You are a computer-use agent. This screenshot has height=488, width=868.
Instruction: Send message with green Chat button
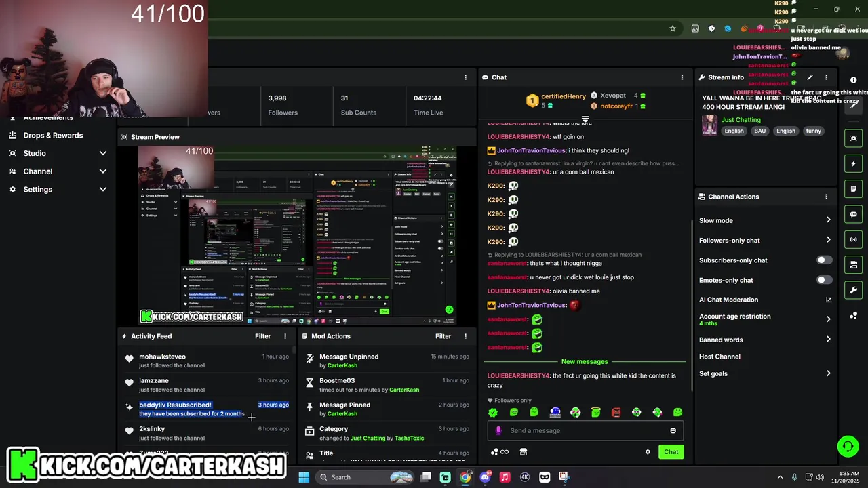tap(671, 452)
